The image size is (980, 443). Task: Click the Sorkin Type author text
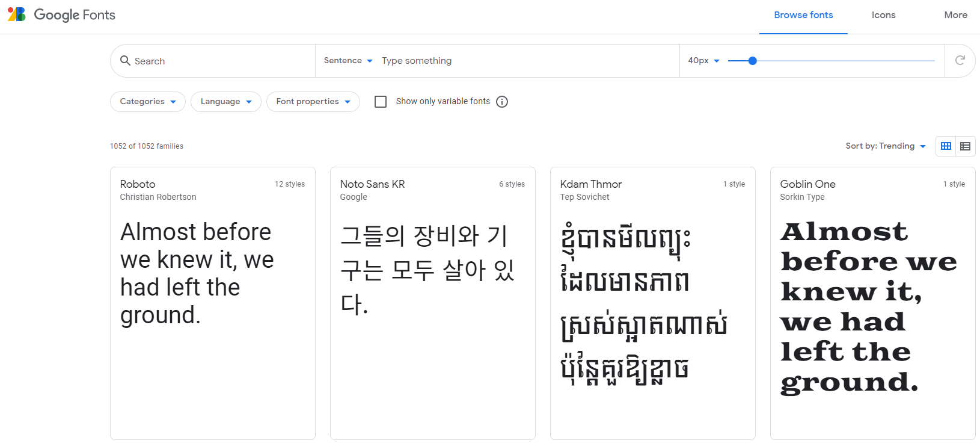coord(802,197)
